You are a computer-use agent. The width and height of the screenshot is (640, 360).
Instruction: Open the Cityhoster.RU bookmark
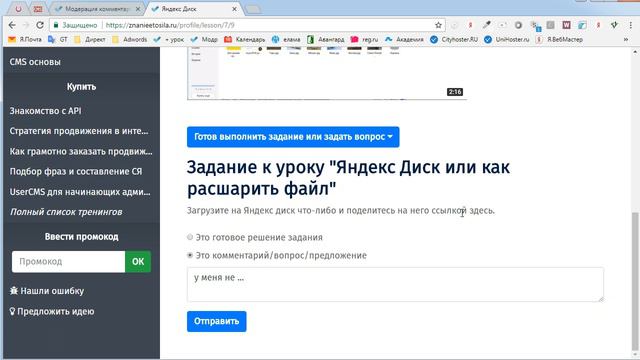tap(454, 40)
